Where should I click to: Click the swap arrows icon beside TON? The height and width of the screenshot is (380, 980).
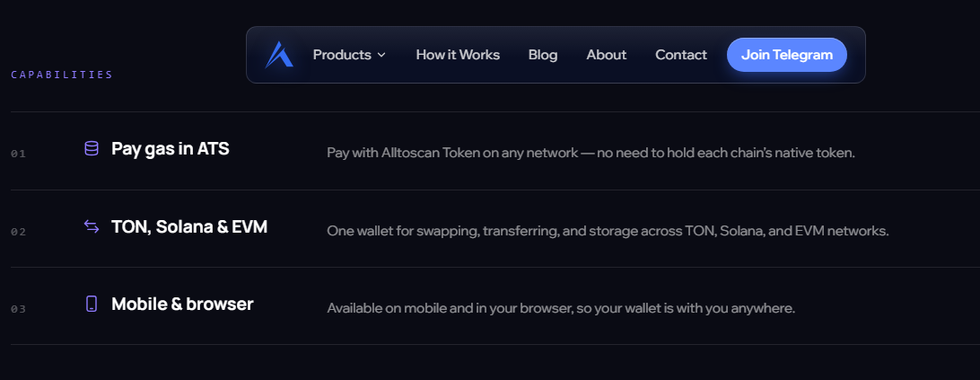92,226
